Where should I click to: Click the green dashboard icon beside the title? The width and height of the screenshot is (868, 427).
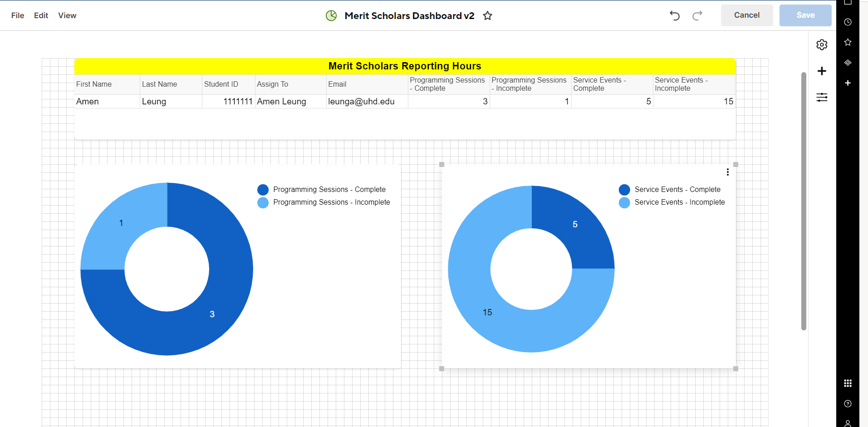coord(331,16)
